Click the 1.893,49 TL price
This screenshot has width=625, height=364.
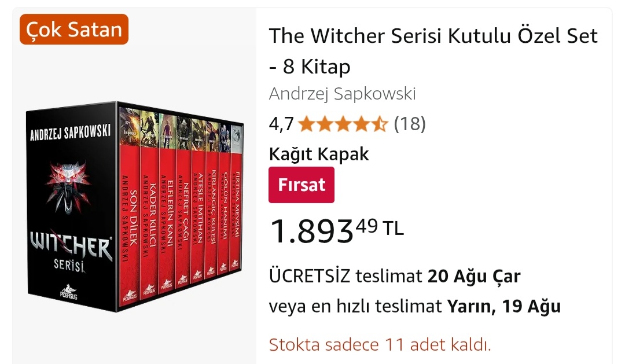click(x=336, y=231)
